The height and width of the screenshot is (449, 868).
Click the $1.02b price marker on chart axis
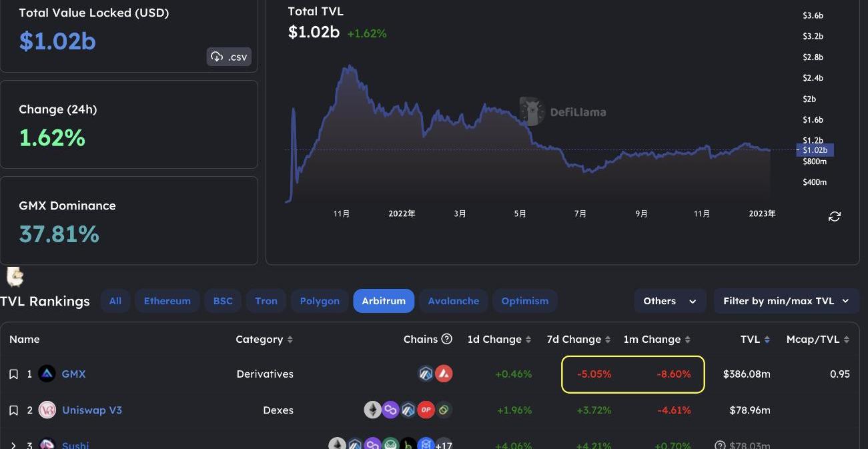[815, 150]
